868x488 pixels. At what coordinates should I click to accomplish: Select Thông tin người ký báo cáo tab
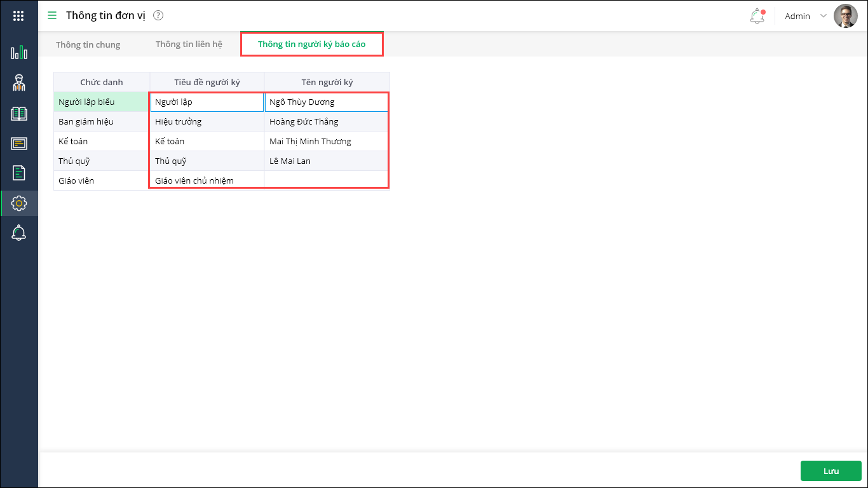(x=311, y=44)
